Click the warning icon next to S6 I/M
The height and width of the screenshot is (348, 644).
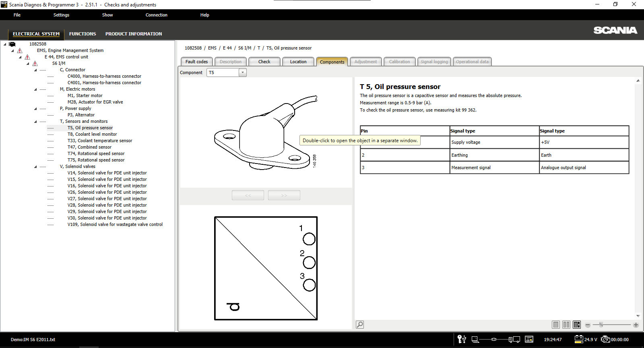pyautogui.click(x=35, y=64)
